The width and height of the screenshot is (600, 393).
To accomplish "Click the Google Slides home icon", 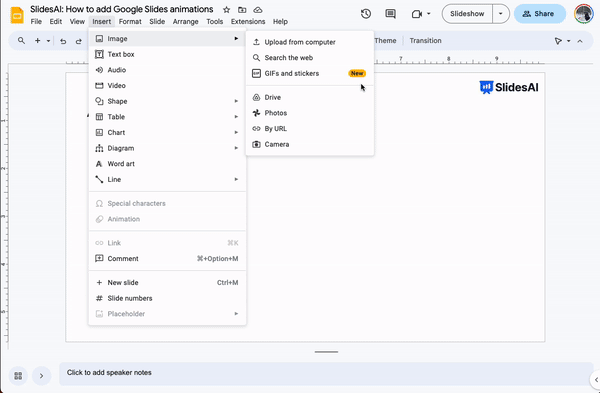I will point(17,15).
